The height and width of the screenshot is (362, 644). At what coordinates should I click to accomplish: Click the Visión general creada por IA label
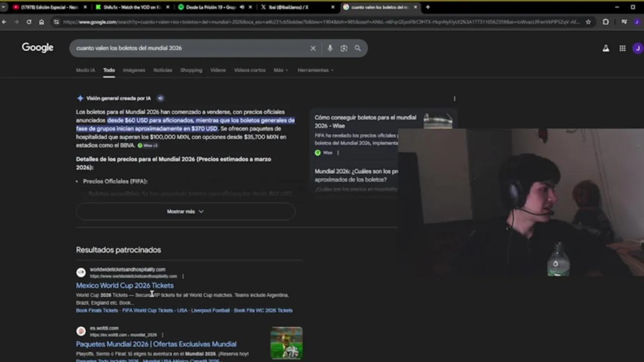click(118, 99)
